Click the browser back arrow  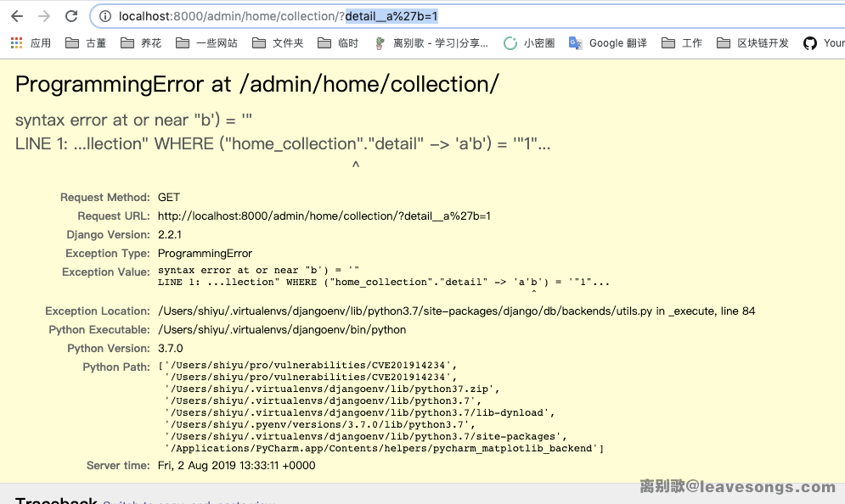[17, 16]
